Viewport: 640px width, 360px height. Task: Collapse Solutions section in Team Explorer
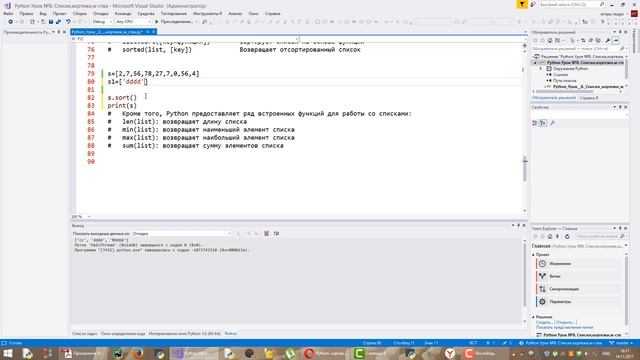pos(533,317)
